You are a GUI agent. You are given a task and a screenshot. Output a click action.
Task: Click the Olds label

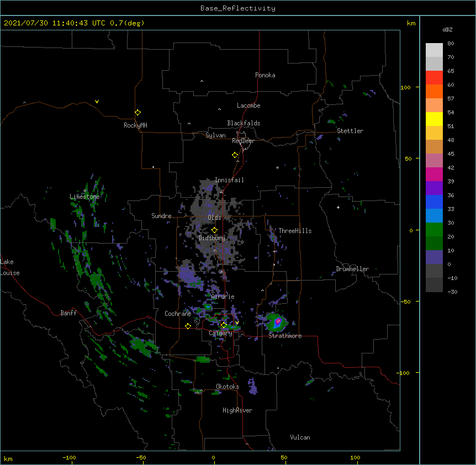point(214,218)
